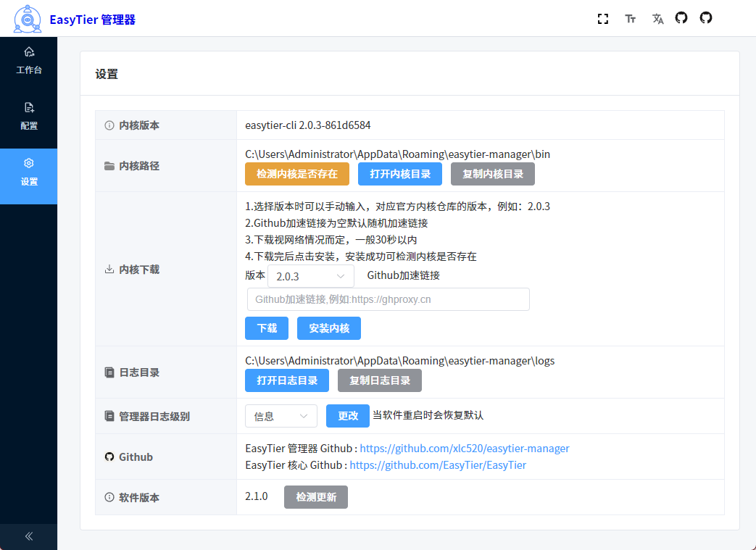Open the font size icon in header

pyautogui.click(x=630, y=19)
